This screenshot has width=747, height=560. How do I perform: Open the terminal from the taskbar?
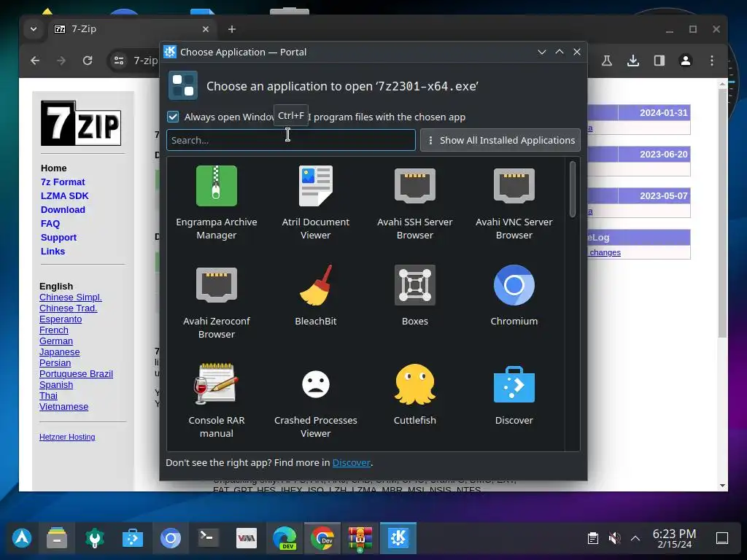(x=208, y=538)
